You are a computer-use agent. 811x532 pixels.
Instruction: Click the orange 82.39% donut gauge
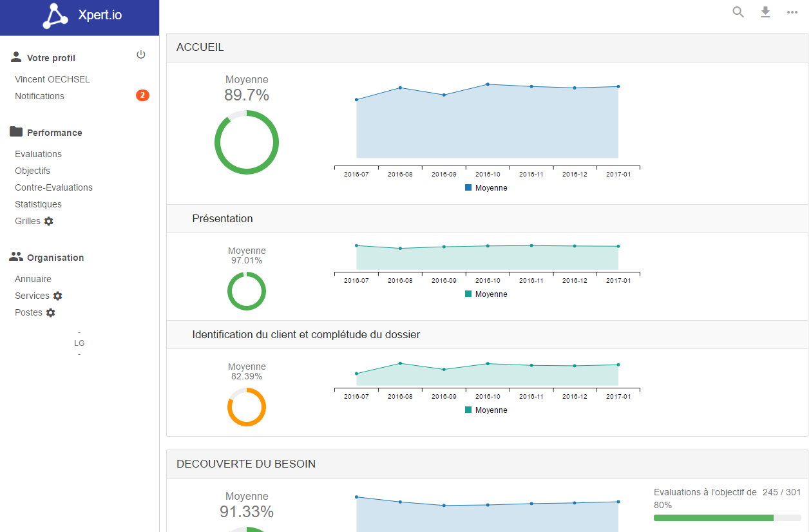point(247,407)
